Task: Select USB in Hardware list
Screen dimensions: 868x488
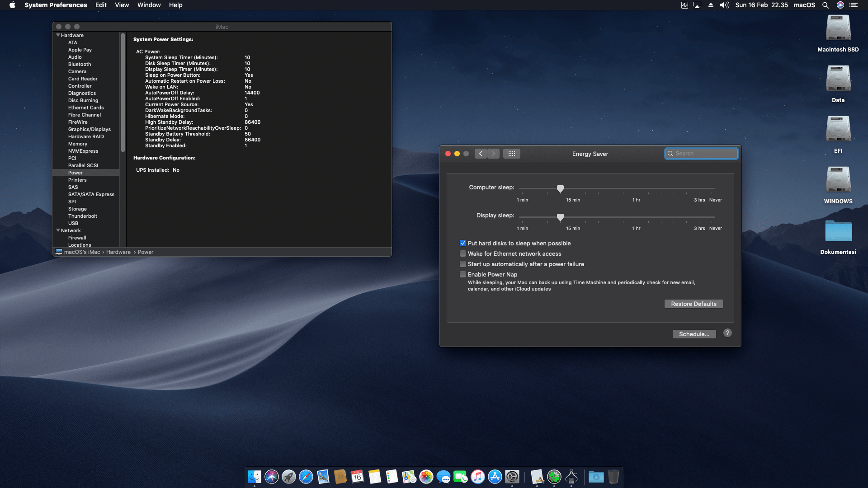Action: coord(73,223)
